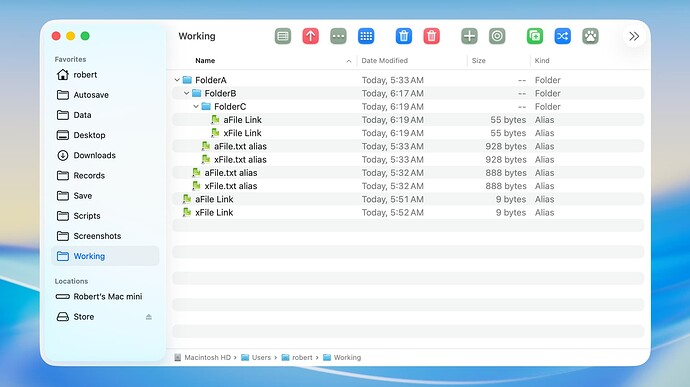Show more toolbar items with double chevron
Screen dimensions: 690x387
coord(634,36)
